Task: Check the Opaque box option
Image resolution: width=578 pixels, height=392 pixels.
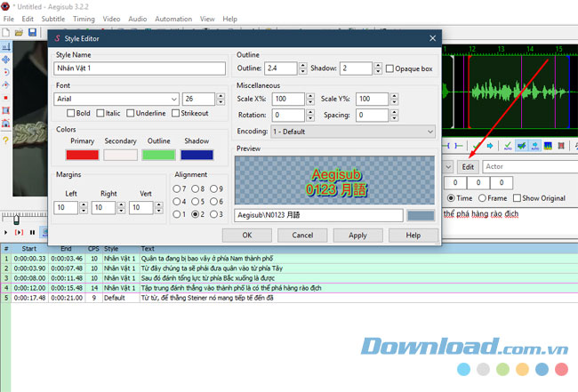Action: [390, 69]
